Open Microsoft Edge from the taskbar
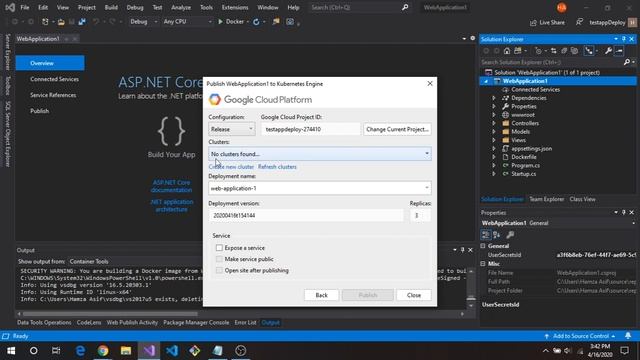 click(x=80, y=351)
